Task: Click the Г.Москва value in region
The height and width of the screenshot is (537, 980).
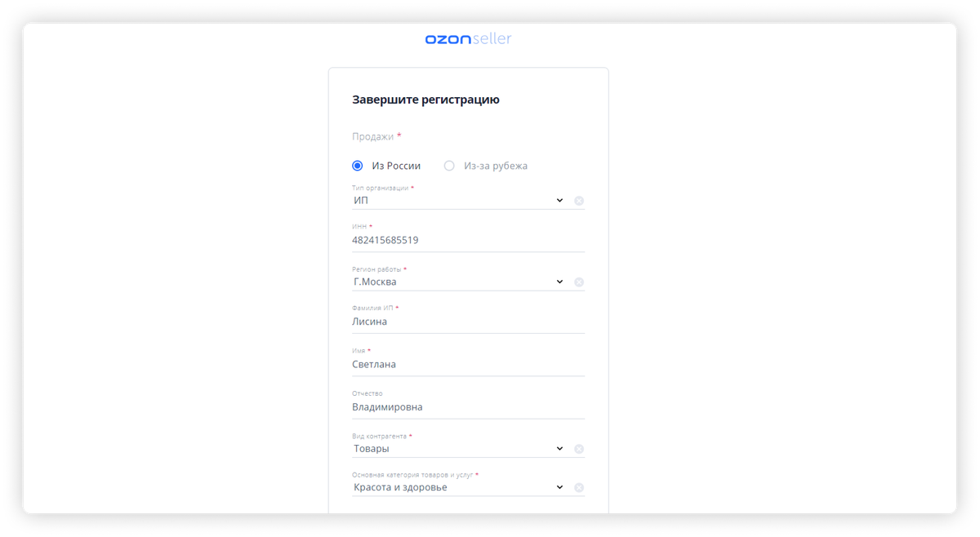Action: pyautogui.click(x=375, y=282)
